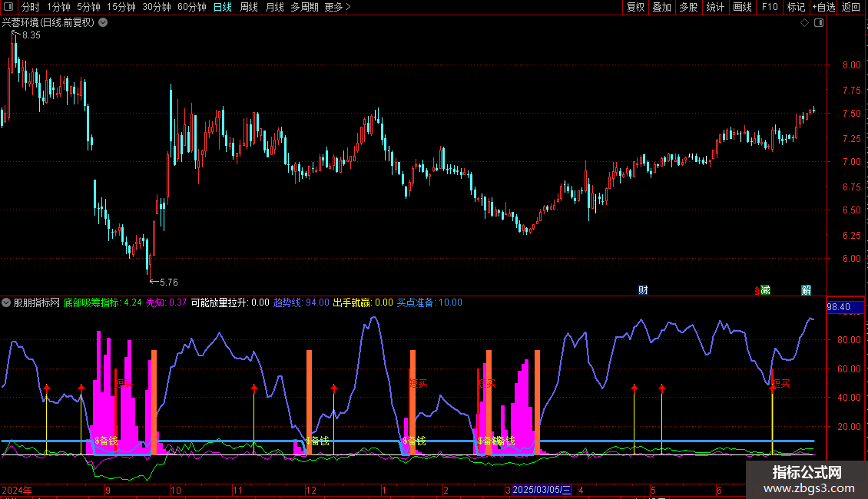Click the 98.40 value label on axis

[x=838, y=307]
